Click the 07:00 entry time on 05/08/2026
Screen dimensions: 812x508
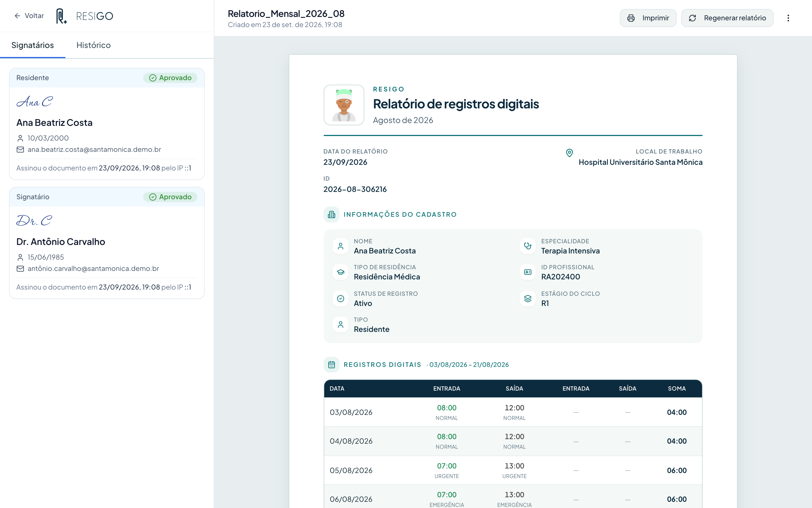[447, 466]
